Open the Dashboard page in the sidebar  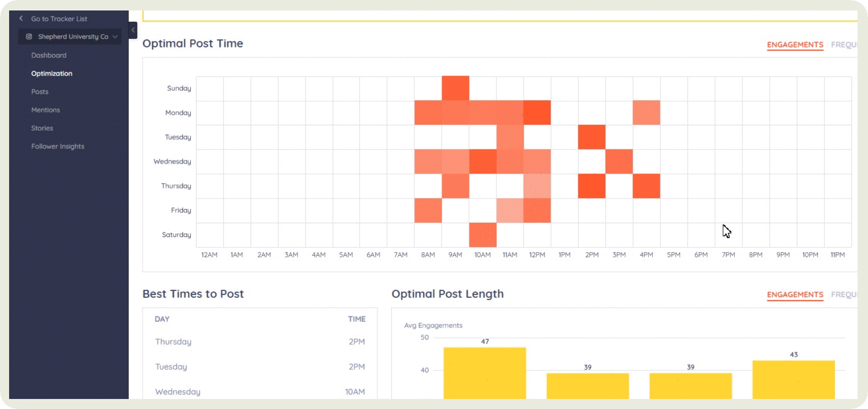click(x=49, y=55)
